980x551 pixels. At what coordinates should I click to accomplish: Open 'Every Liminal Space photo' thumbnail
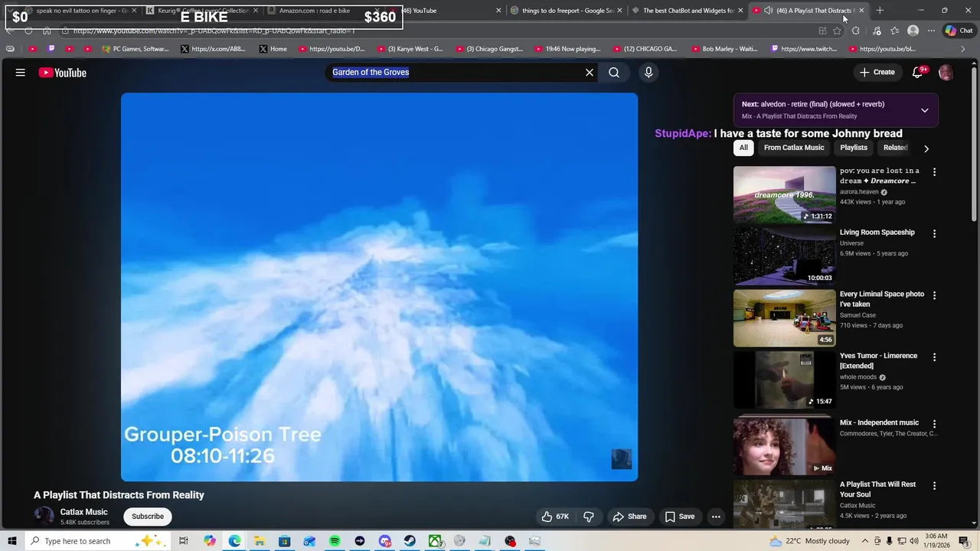(x=784, y=318)
